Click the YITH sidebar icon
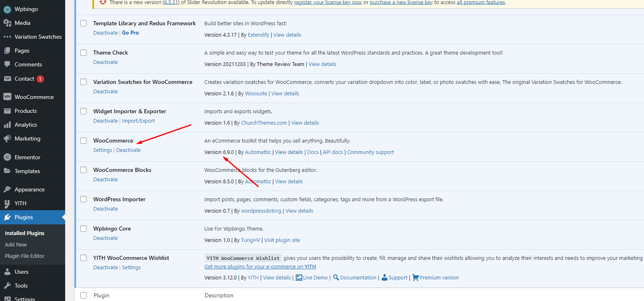 7,203
